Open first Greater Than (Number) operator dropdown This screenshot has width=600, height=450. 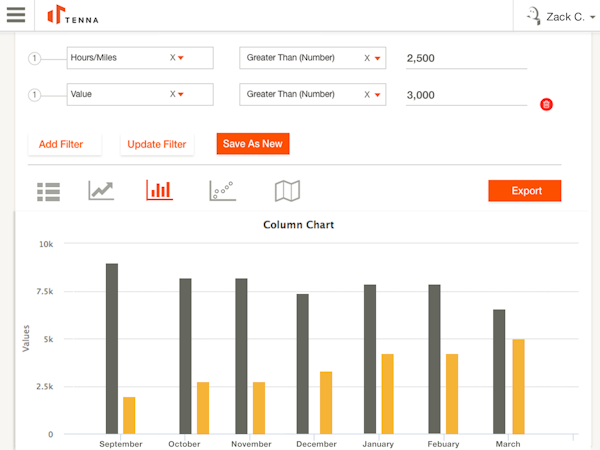click(x=377, y=58)
